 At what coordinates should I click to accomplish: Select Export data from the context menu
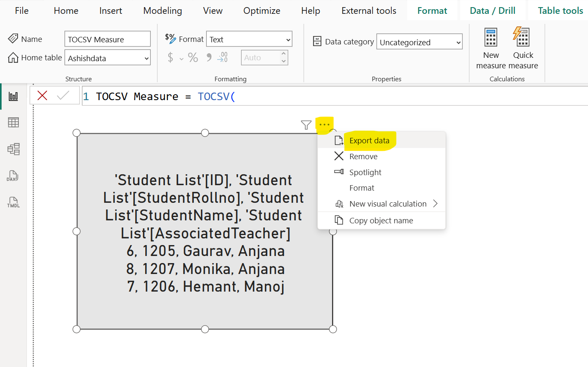point(370,140)
